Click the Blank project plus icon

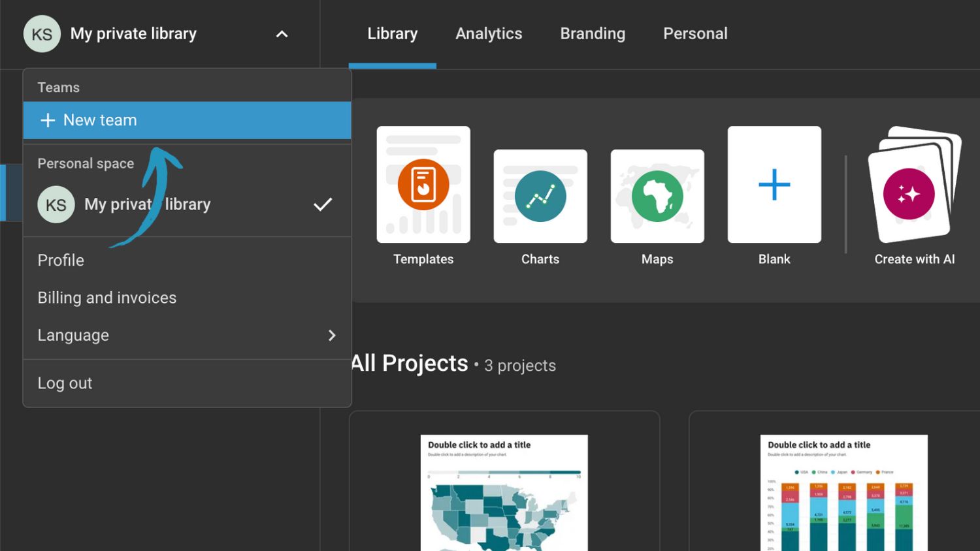774,185
